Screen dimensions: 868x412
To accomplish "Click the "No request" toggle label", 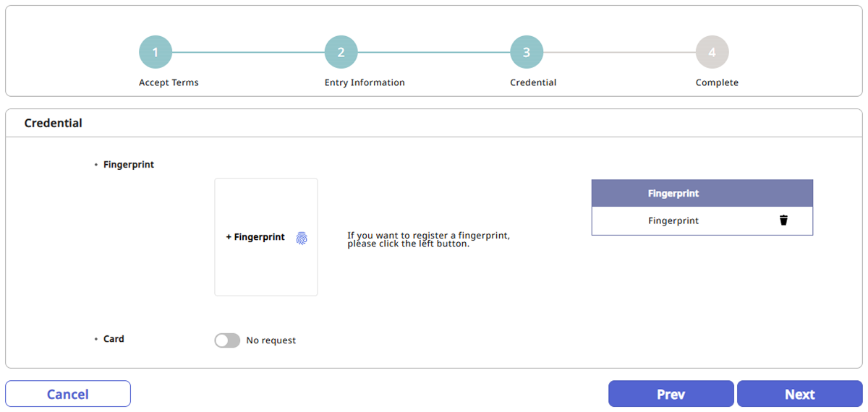I will pyautogui.click(x=271, y=340).
